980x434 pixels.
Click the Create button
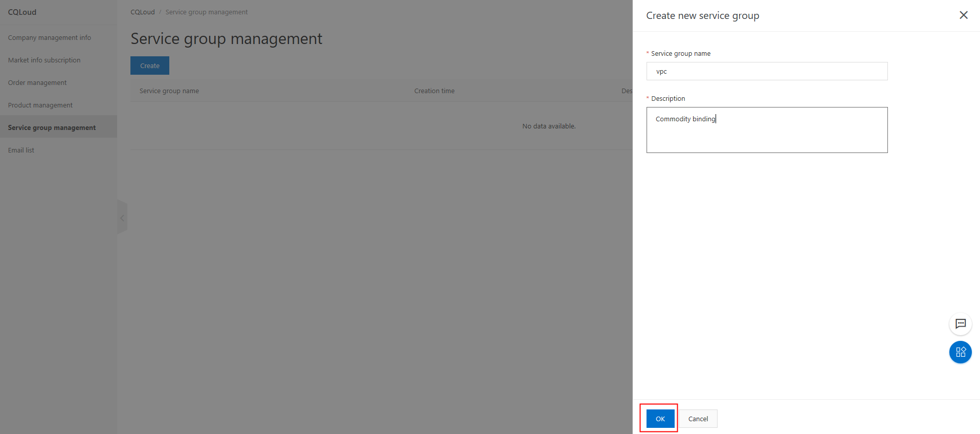pos(150,66)
